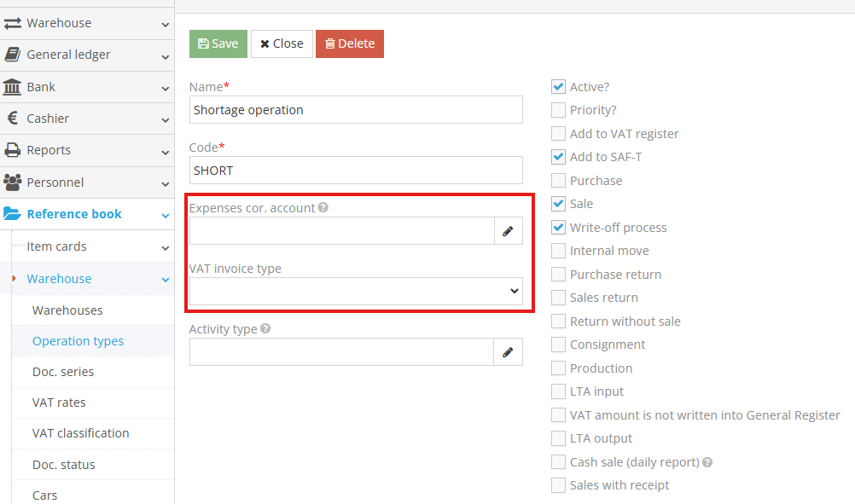Expand the Item cards submenu chevron

point(165,247)
